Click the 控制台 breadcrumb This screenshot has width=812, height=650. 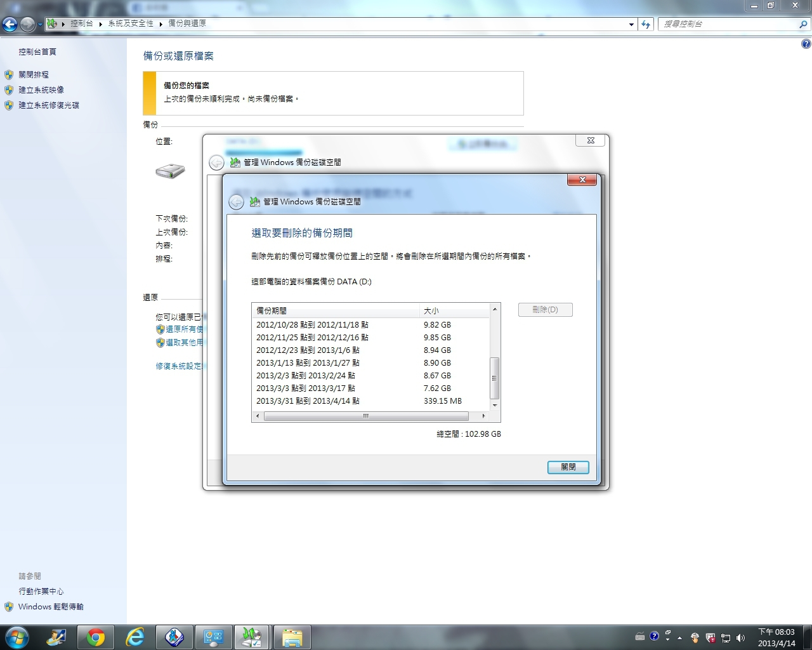[x=81, y=23]
